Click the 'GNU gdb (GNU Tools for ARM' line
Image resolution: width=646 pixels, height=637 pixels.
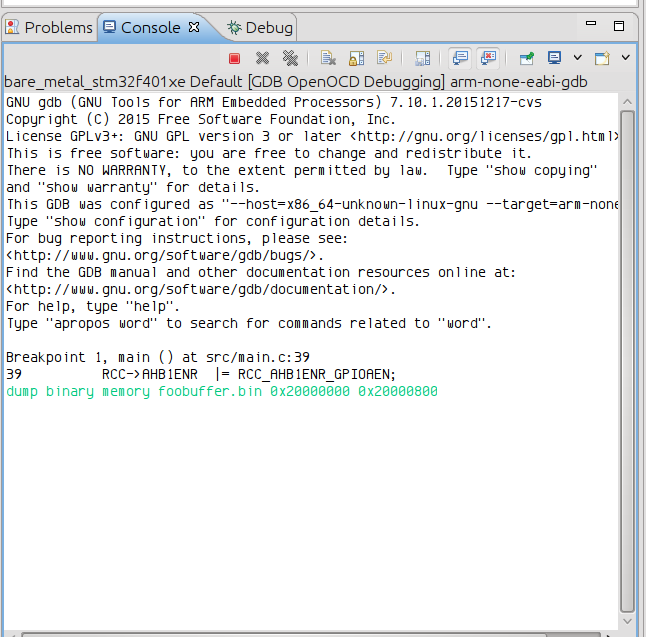point(274,102)
